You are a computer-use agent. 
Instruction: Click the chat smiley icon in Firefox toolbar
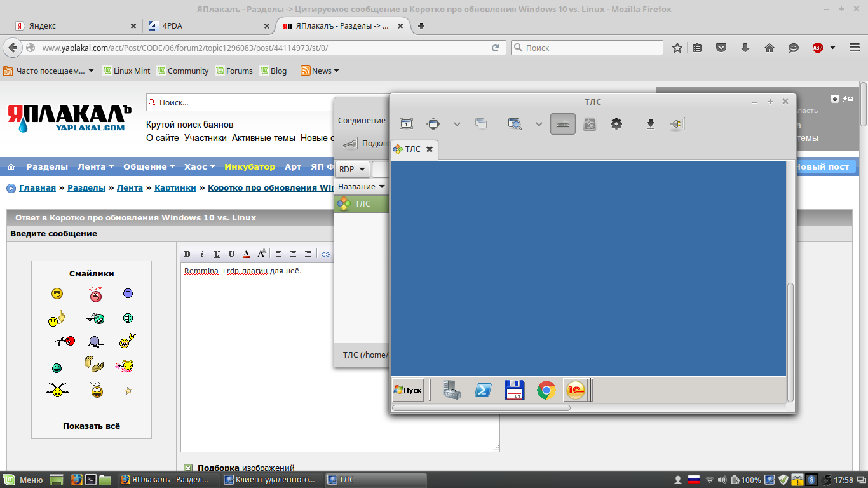click(794, 48)
